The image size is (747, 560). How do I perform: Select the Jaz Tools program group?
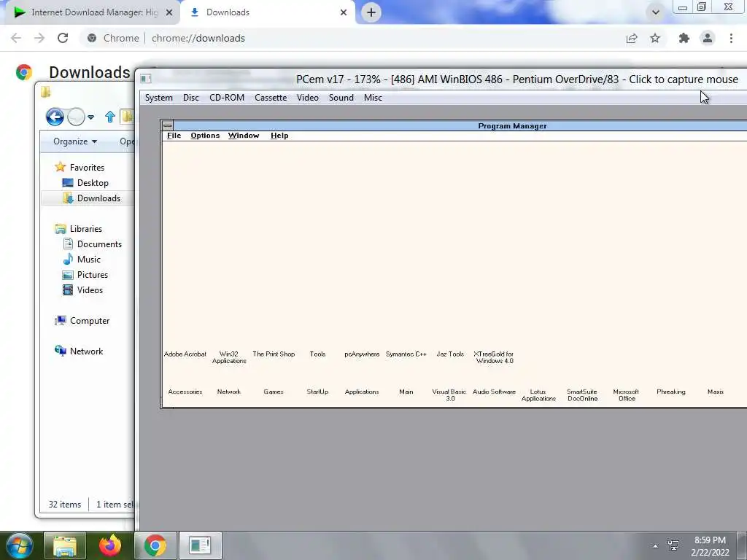click(450, 354)
